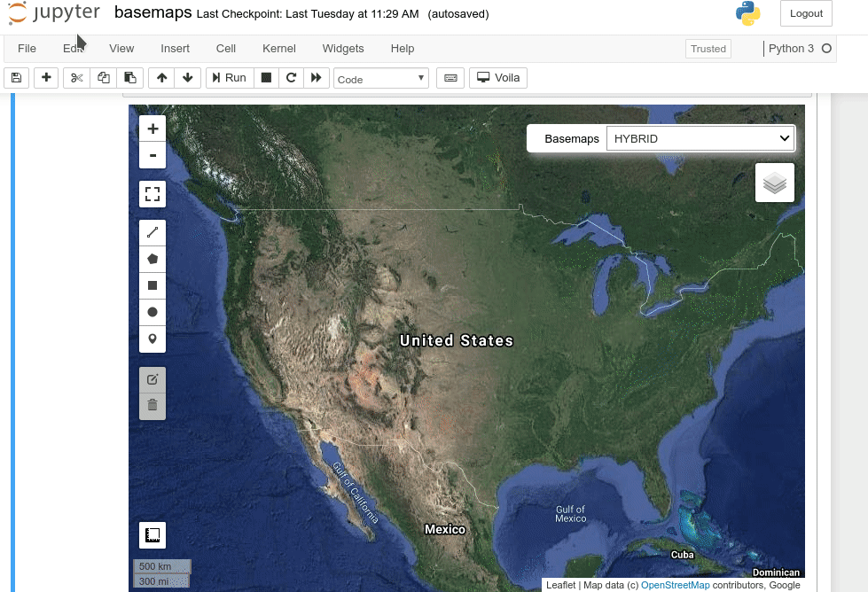Click the map zoom out button
Image resolution: width=868 pixels, height=592 pixels.
click(152, 155)
